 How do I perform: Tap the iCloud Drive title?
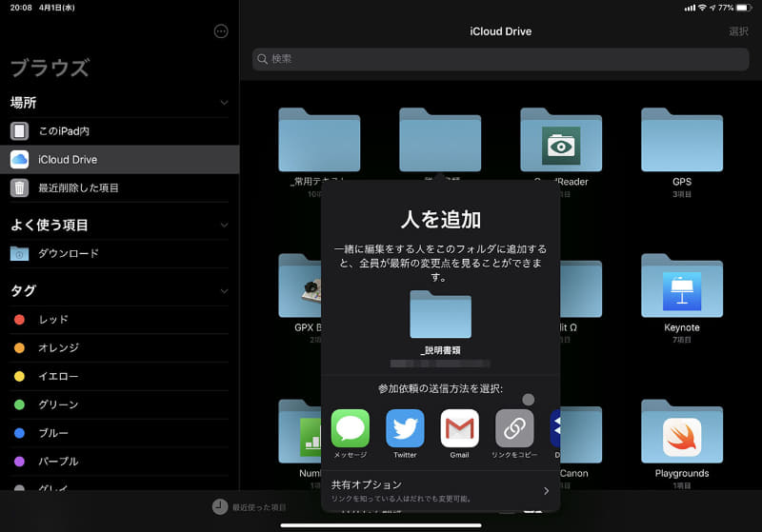pos(501,31)
